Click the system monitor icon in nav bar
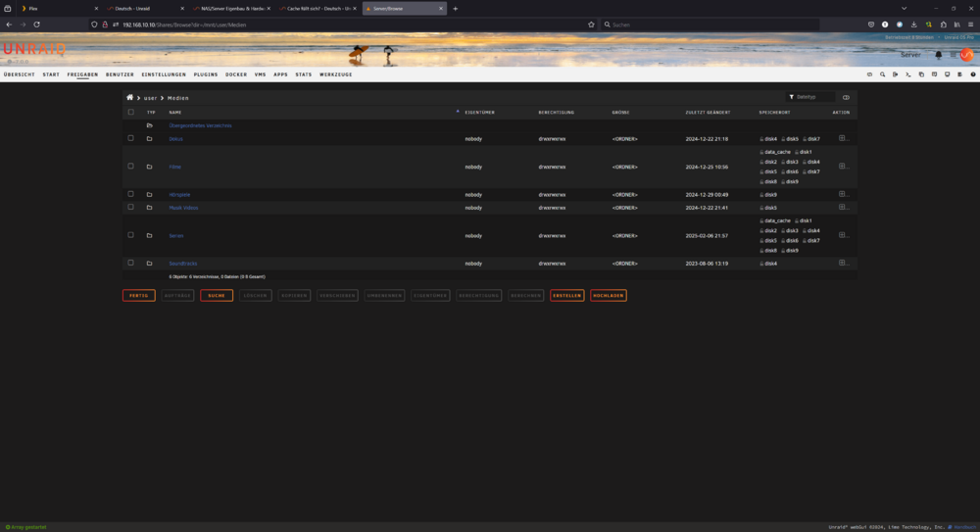Screen dimensions: 980x532 (x=947, y=74)
